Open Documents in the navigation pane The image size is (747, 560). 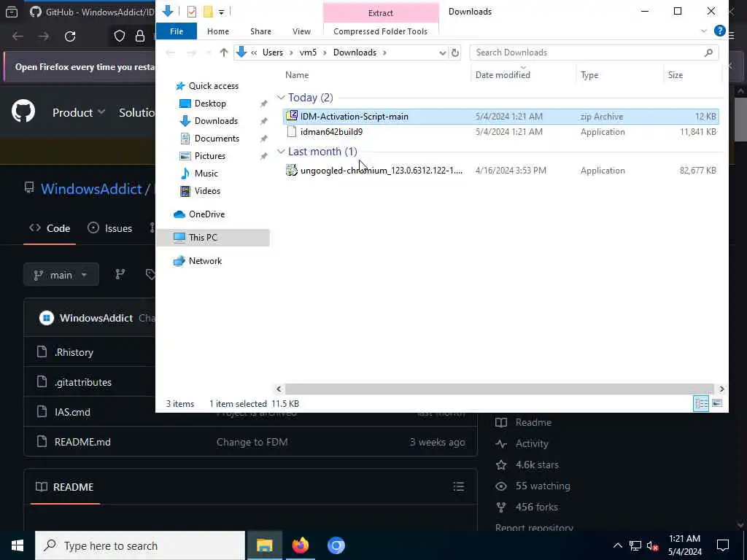[217, 139]
